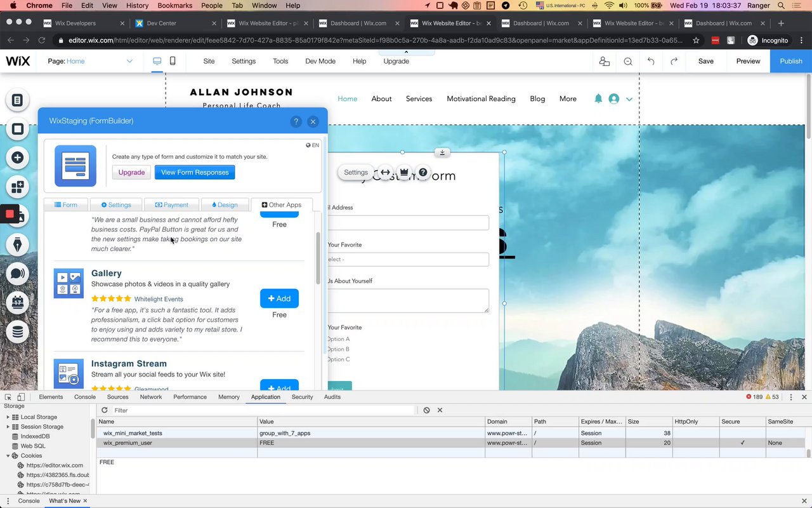
Task: Open the Page: Home dropdown
Action: [90, 62]
